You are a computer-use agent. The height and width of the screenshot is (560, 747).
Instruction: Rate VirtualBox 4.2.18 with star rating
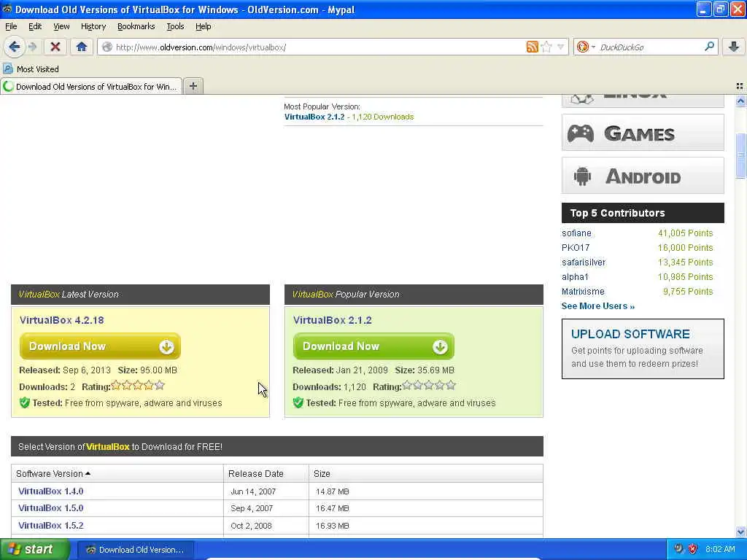[x=138, y=385]
